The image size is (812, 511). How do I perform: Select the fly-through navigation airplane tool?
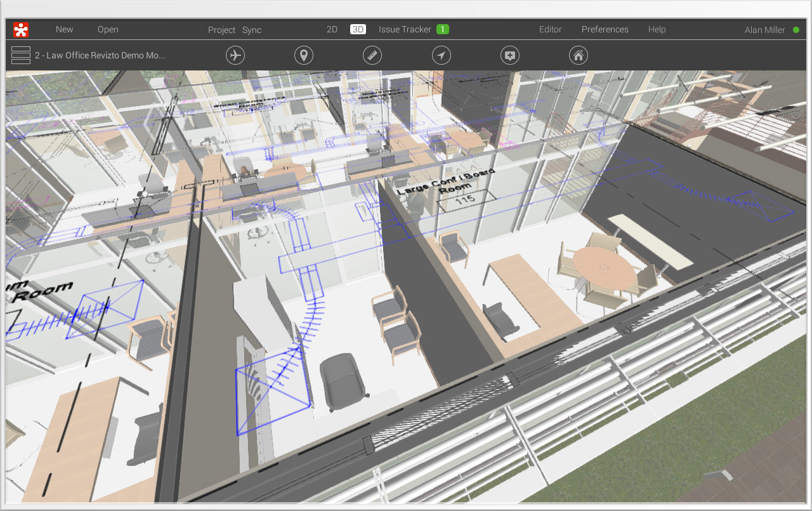(x=235, y=55)
